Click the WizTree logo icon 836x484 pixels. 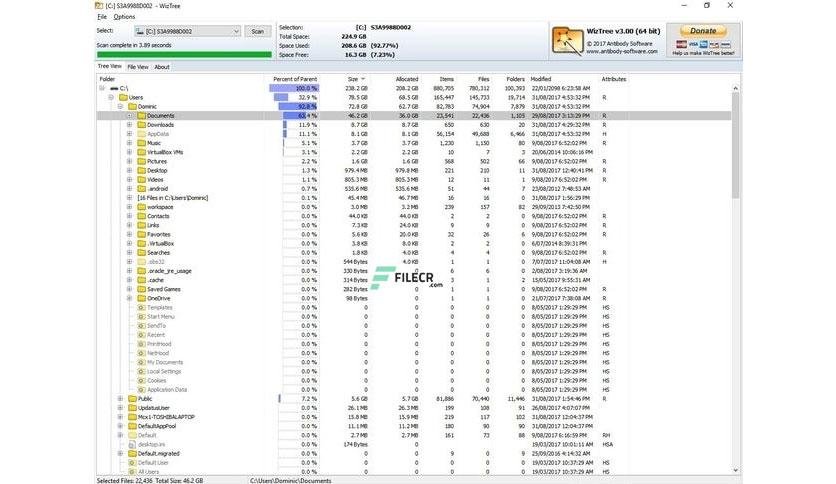coord(567,41)
